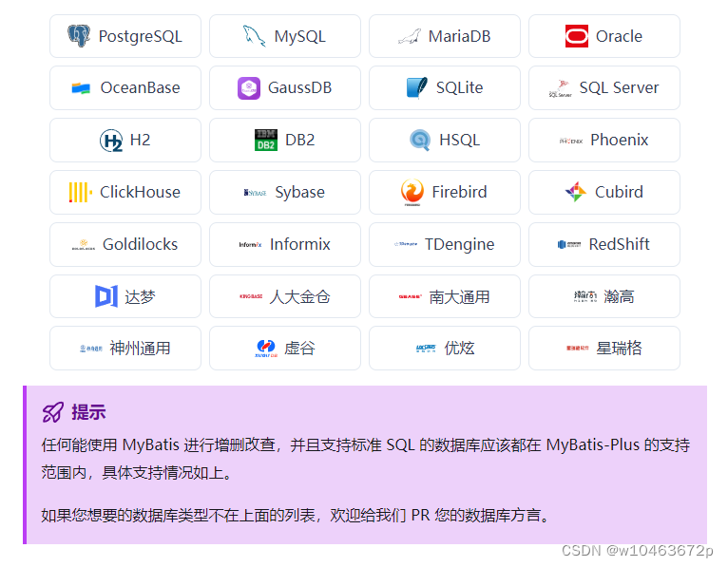
Task: Click the HSQL label text
Action: [460, 141]
